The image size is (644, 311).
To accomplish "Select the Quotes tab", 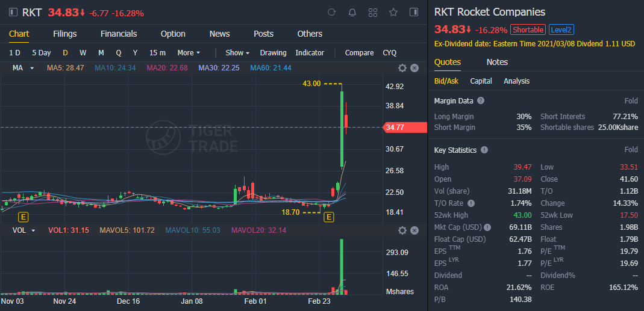I will click(447, 62).
